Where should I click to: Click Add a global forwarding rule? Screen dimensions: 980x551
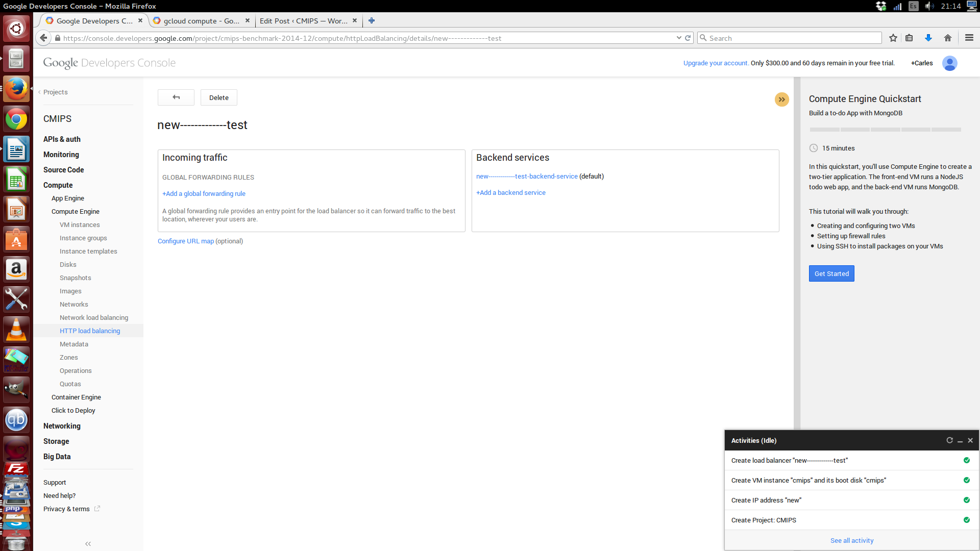(204, 194)
